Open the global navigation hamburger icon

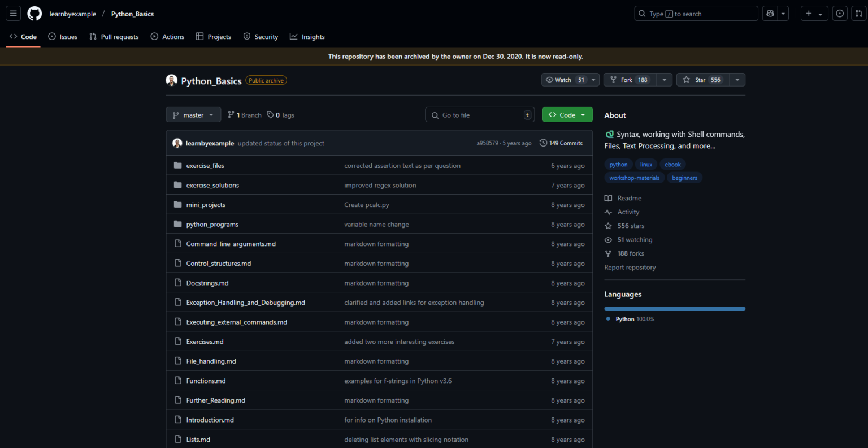[x=13, y=13]
